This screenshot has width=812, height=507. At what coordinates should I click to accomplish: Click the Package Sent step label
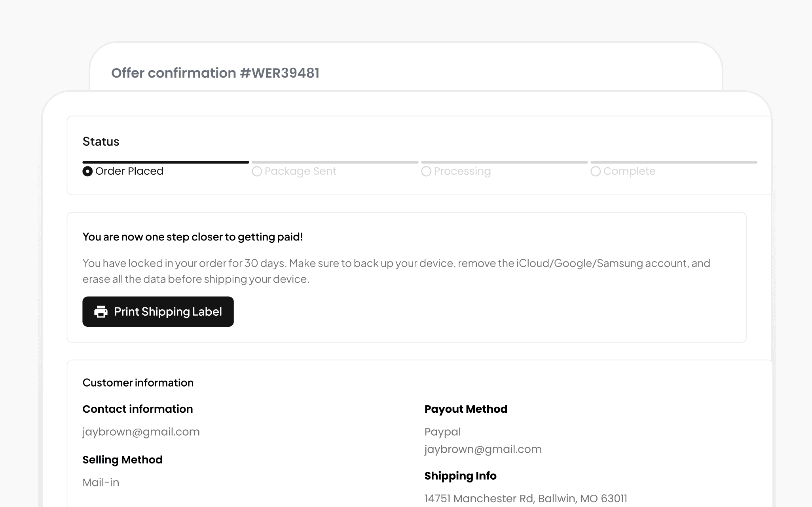click(x=300, y=171)
